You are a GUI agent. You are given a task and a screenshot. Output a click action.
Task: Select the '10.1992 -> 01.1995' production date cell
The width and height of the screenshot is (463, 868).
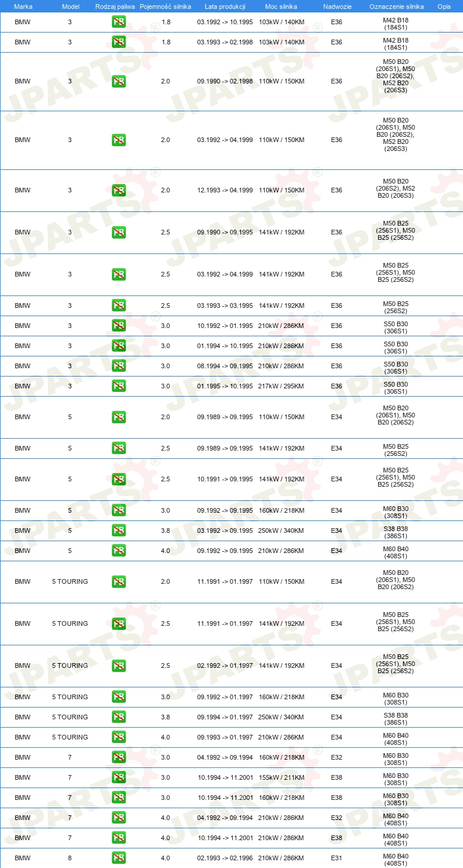(225, 326)
